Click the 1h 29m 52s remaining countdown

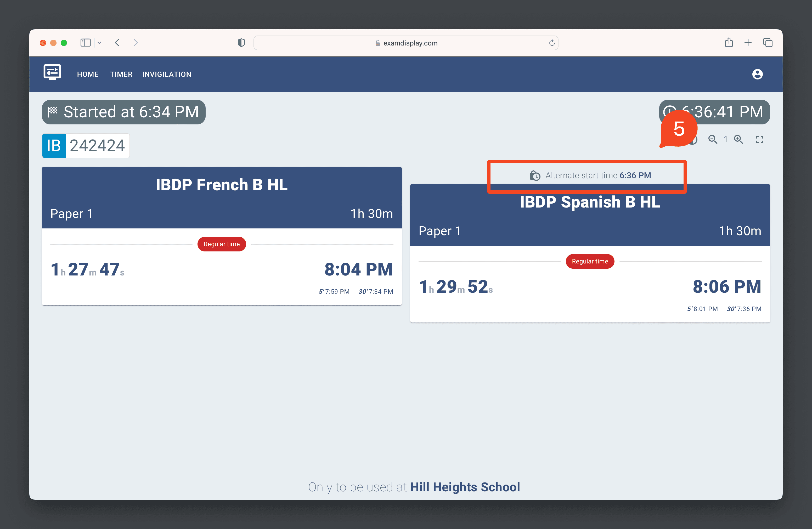coord(456,287)
